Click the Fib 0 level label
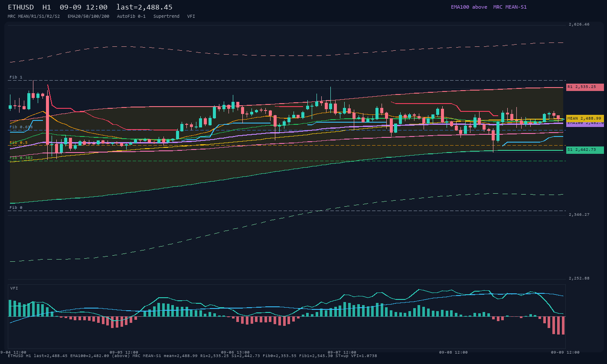607x364 pixels. [16, 208]
